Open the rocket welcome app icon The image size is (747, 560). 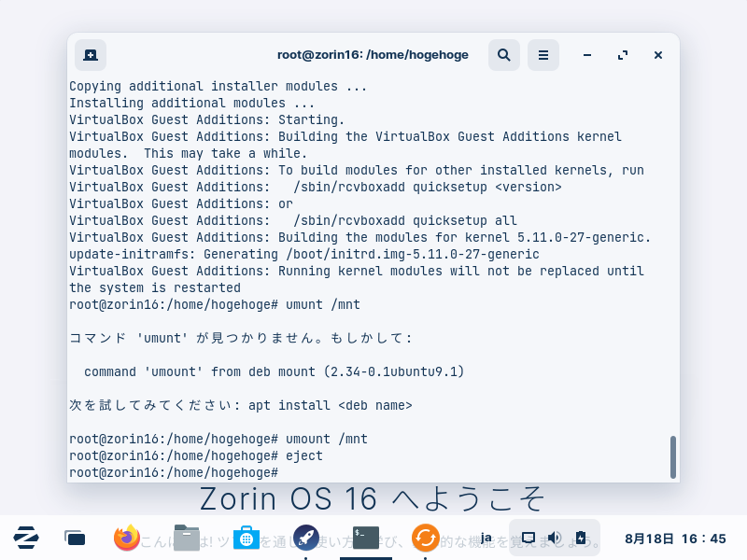point(306,539)
